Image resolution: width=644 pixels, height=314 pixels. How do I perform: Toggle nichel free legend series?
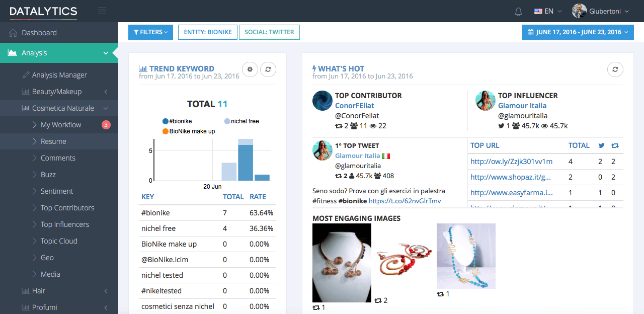point(242,121)
